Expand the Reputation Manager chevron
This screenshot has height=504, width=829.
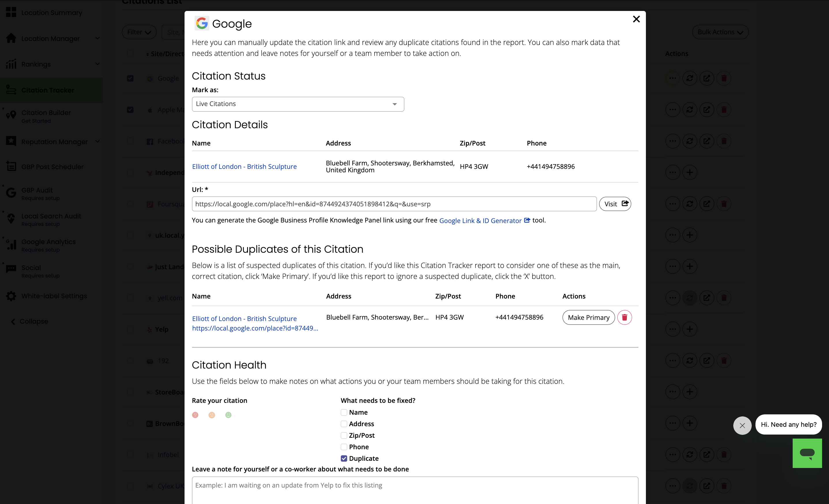point(97,141)
